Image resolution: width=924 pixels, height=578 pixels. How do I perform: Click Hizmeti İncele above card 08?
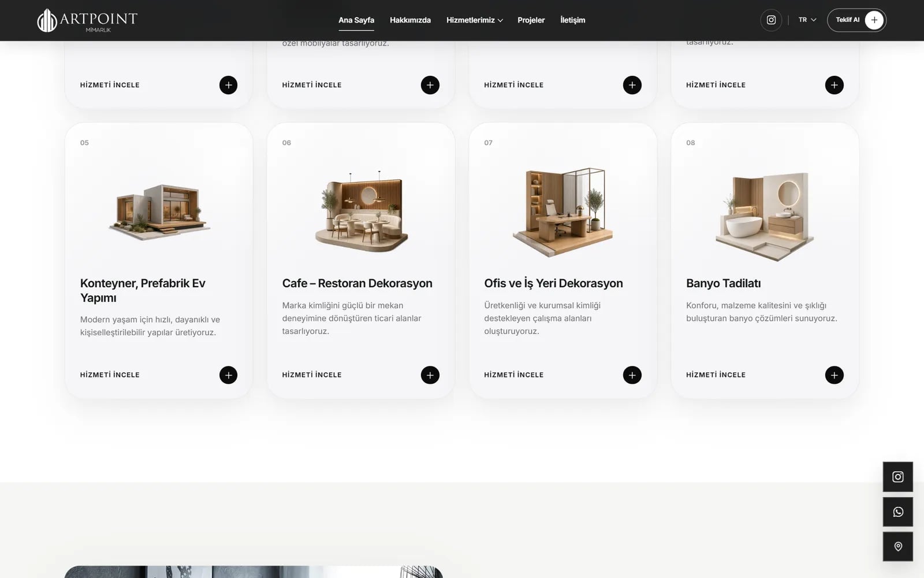[716, 85]
